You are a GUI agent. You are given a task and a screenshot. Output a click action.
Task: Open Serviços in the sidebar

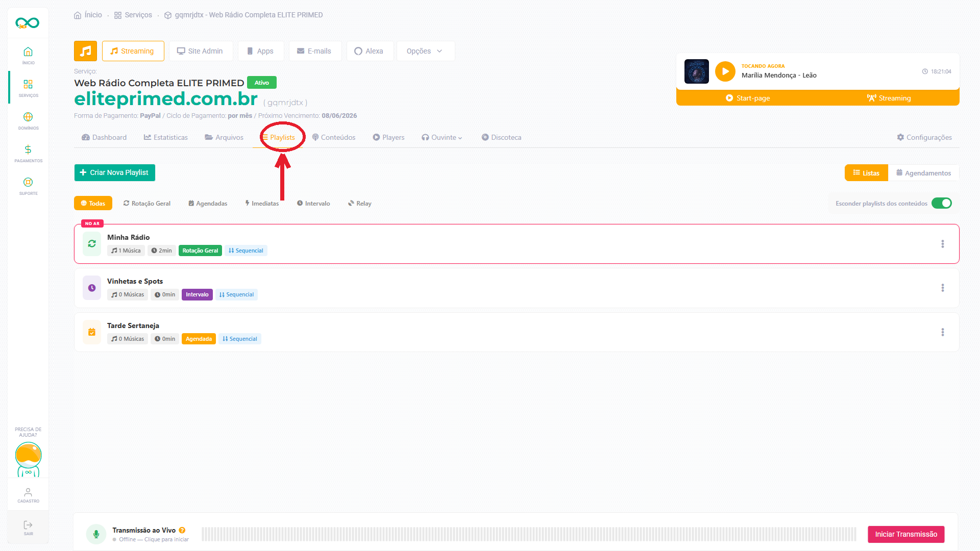coord(28,88)
